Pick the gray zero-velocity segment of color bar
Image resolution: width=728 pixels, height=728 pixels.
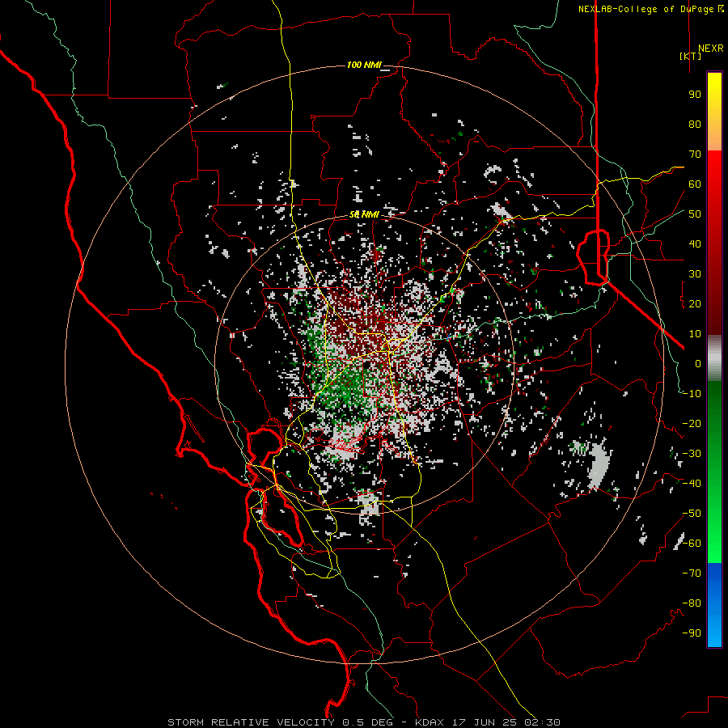point(714,358)
